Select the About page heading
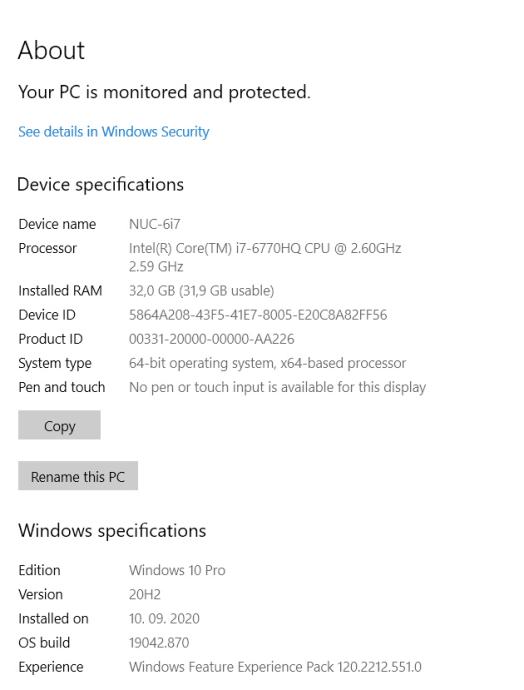This screenshot has height=690, width=524. tap(51, 50)
